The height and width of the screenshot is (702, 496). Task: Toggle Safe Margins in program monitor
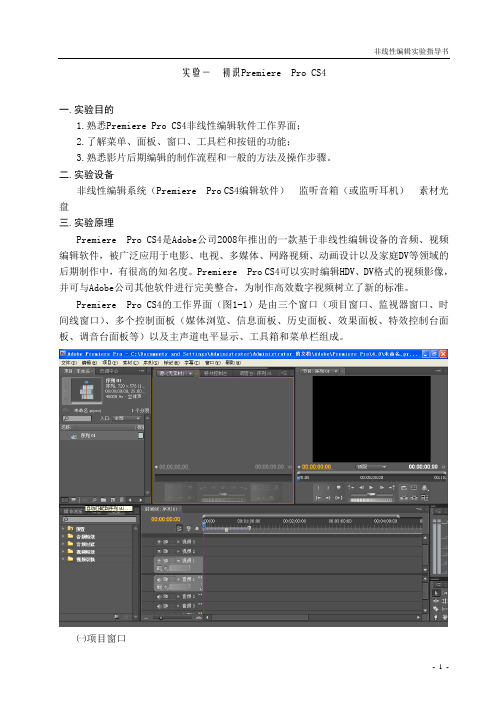414,488
